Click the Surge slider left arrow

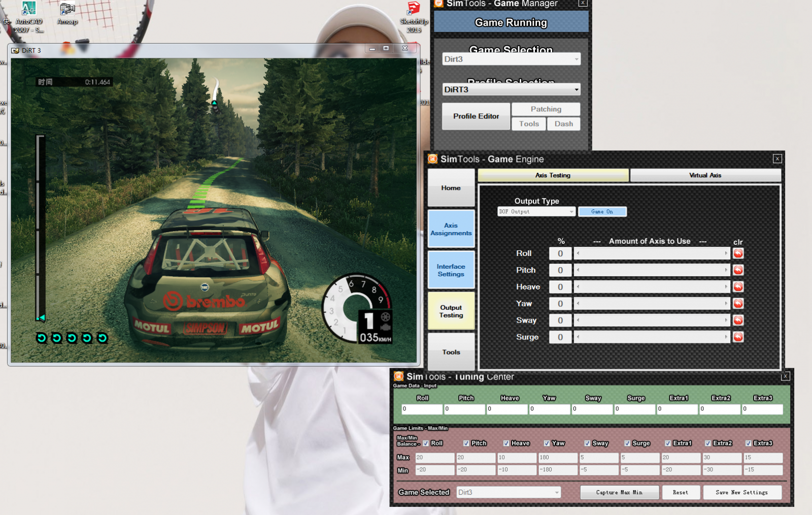[578, 337]
